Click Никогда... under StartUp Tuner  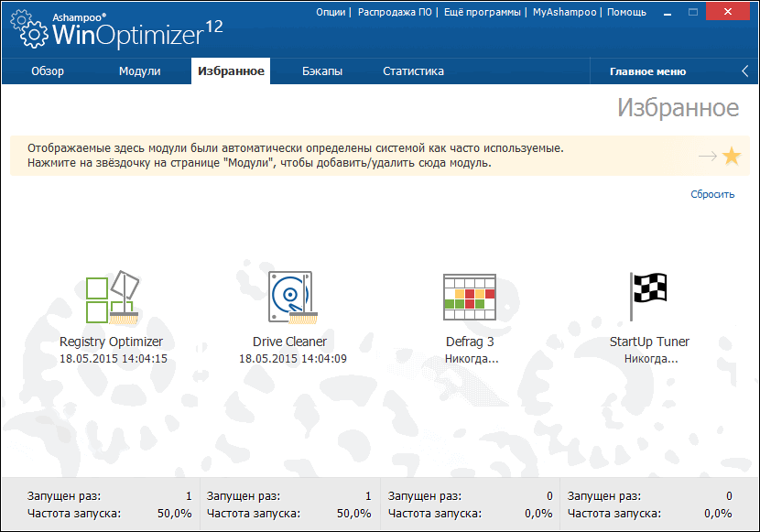coord(651,359)
